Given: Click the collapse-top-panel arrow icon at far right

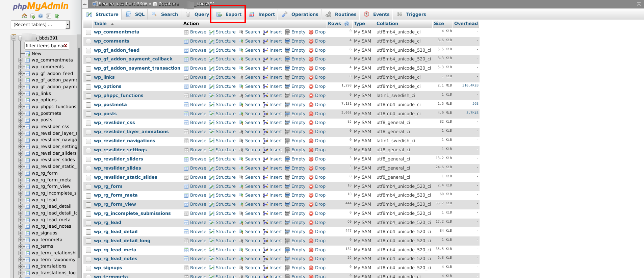Looking at the screenshot, I should coord(639,4).
